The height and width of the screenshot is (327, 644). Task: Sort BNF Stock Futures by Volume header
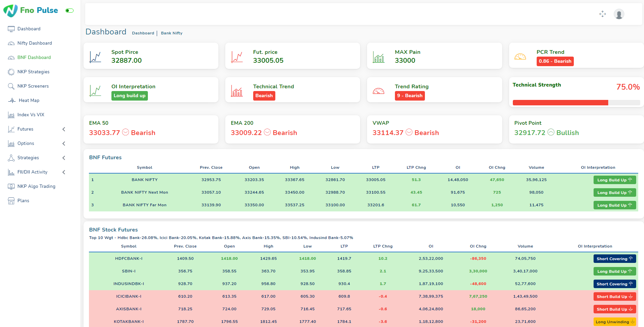point(525,246)
